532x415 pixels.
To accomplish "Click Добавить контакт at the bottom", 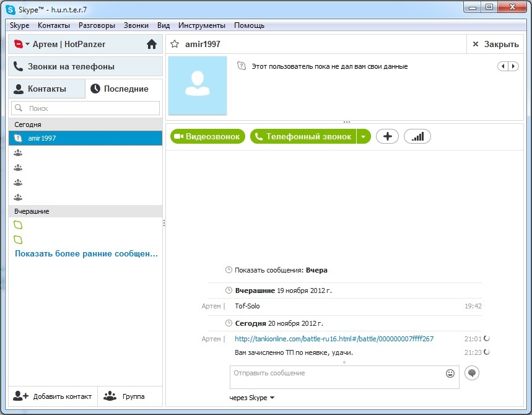I will click(53, 396).
